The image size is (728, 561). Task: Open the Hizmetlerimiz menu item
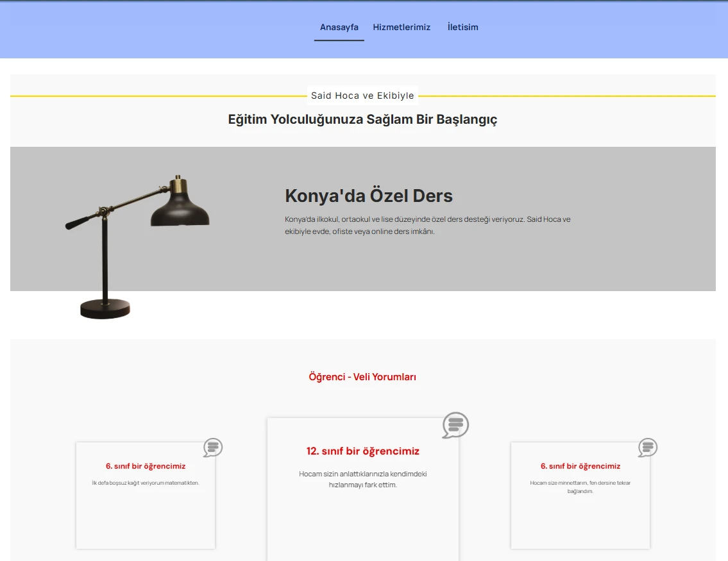(x=402, y=27)
